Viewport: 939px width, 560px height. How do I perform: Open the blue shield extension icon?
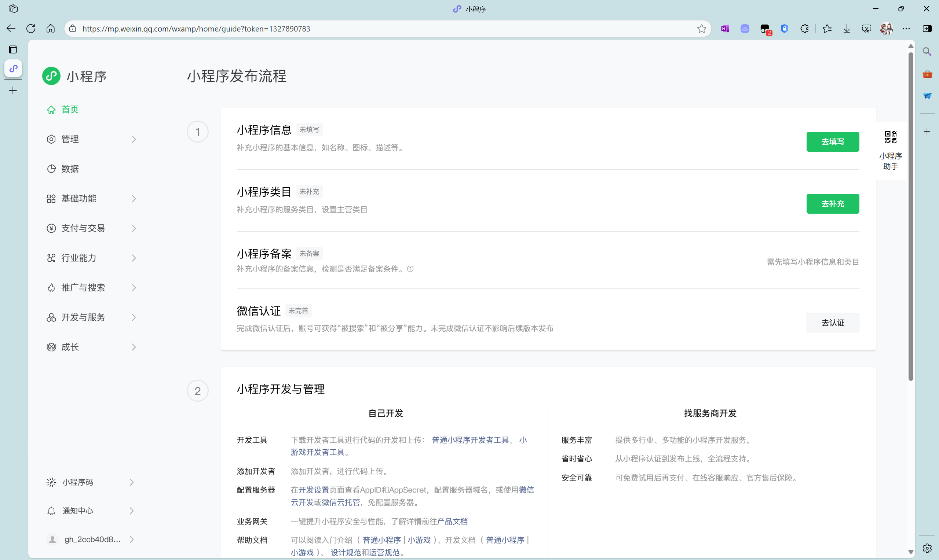(x=785, y=29)
